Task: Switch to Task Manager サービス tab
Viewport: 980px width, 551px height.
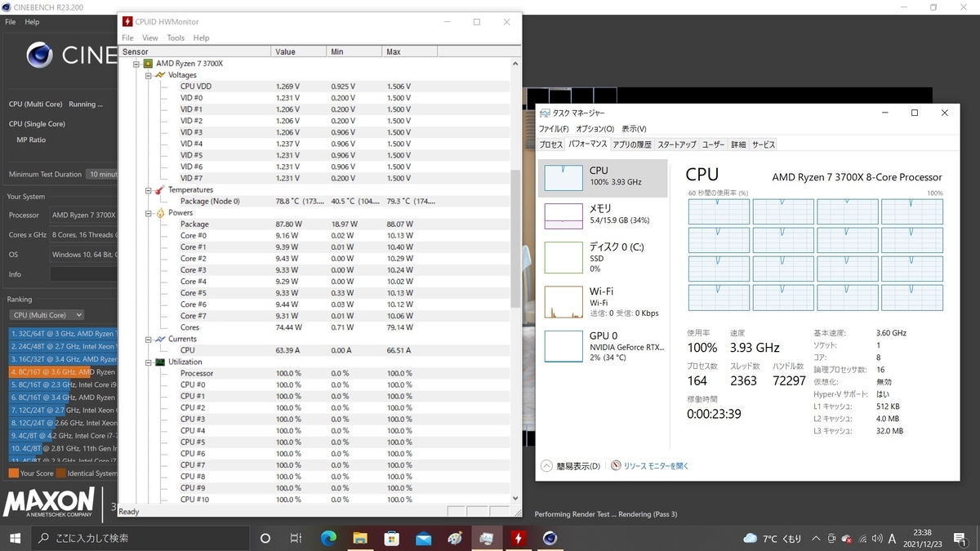Action: (764, 144)
